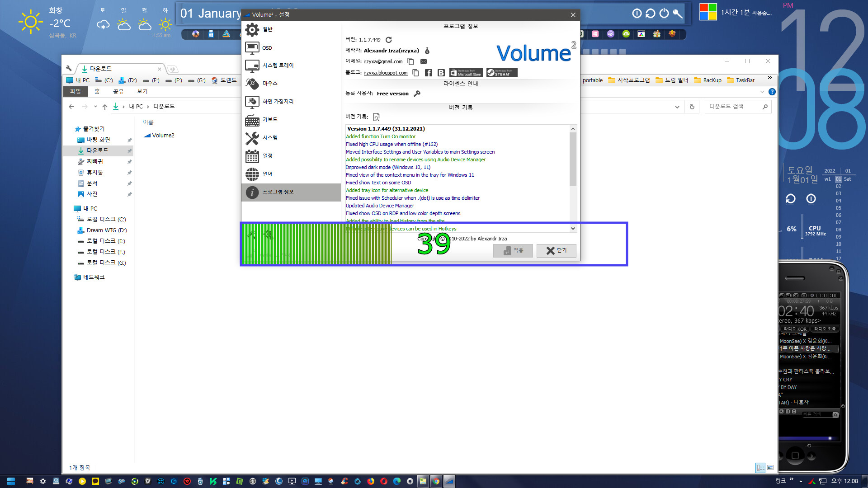Screen dimensions: 868x488
Task: Click the Download from Microsoft Store badge
Action: [x=466, y=73]
